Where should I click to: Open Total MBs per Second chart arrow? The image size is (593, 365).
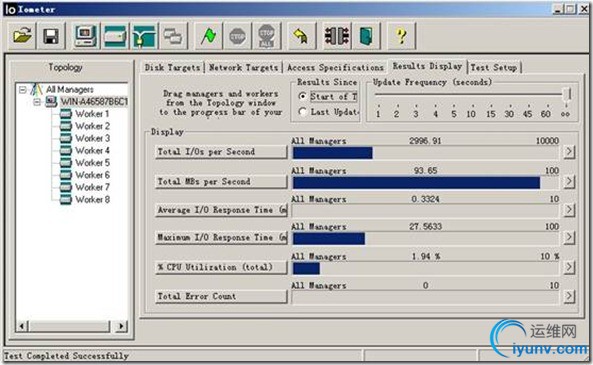(569, 182)
